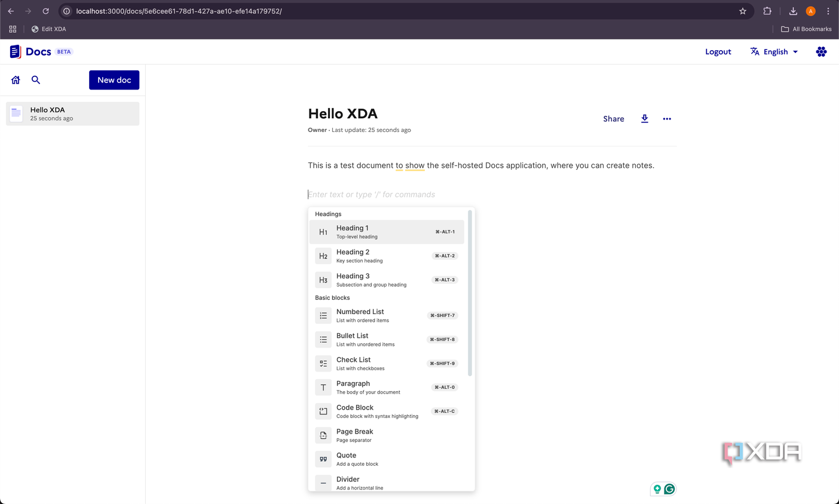The width and height of the screenshot is (839, 504).
Task: Open the Edit XDA bookmark
Action: 48,29
